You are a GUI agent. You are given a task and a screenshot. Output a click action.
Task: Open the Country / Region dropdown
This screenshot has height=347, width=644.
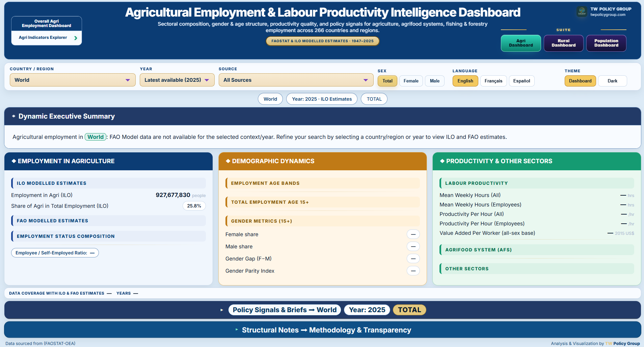tap(73, 80)
